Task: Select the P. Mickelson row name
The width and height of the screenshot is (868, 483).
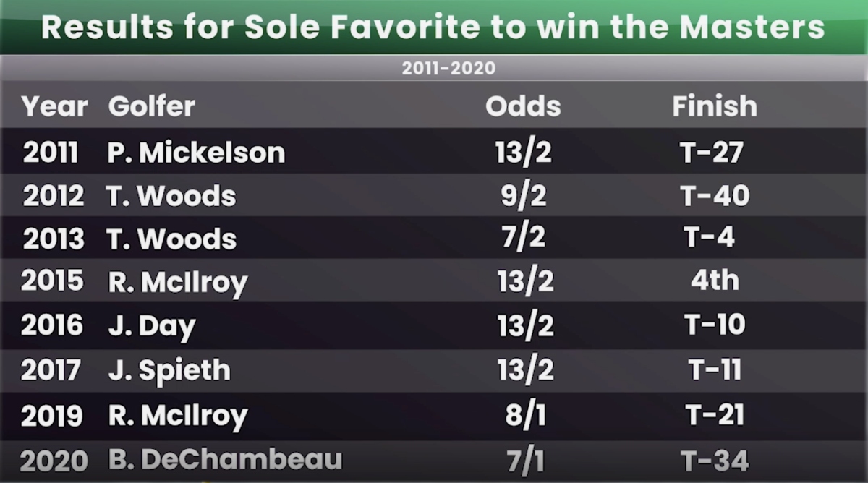Action: tap(196, 153)
